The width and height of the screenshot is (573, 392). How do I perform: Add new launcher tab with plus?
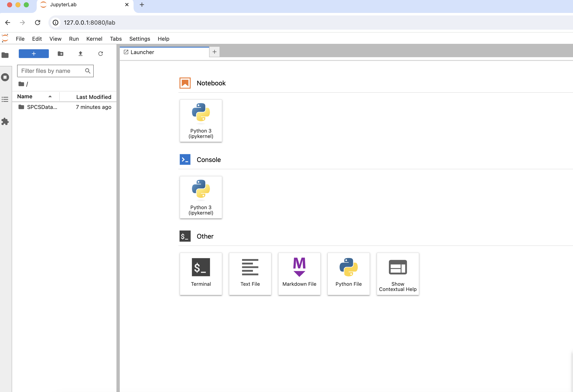[x=215, y=52]
